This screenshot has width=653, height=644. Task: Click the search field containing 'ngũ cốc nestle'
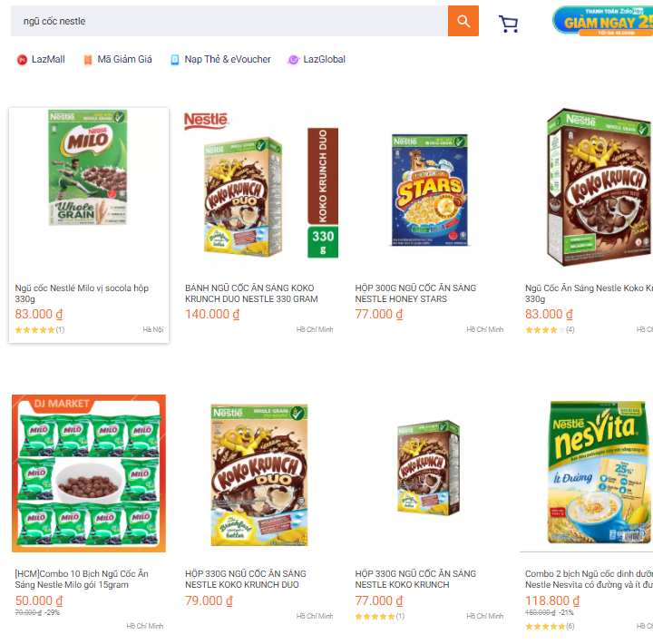(227, 21)
